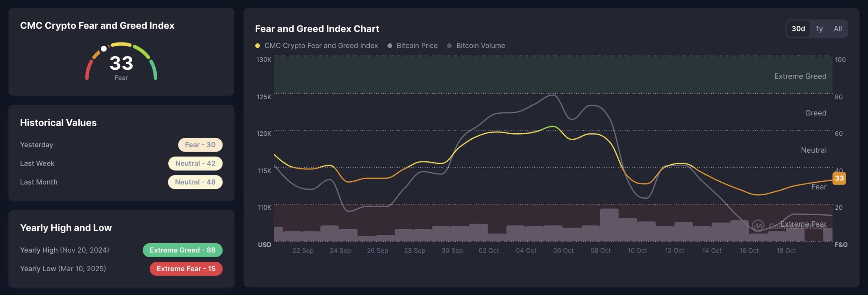Click the Last Week Neutral - 42 badge
868x295 pixels.
(x=195, y=163)
